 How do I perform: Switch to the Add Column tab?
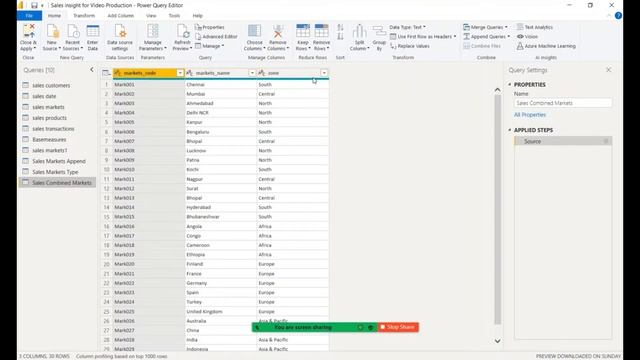(x=120, y=16)
